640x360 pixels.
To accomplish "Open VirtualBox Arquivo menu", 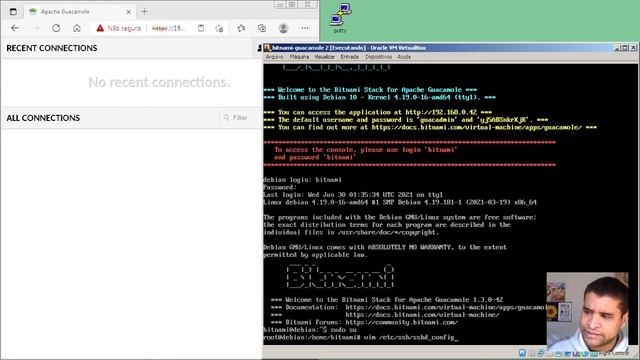I will (x=274, y=57).
